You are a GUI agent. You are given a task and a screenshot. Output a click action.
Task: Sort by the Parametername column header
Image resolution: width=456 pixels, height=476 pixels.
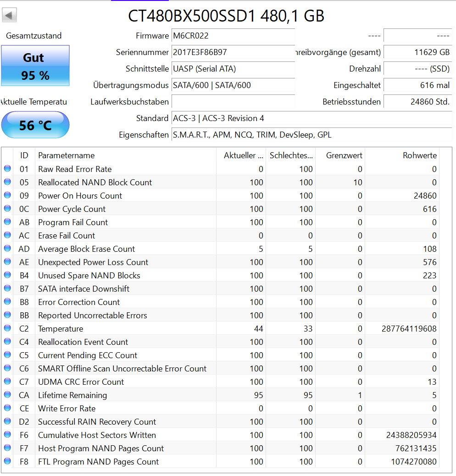click(126, 155)
